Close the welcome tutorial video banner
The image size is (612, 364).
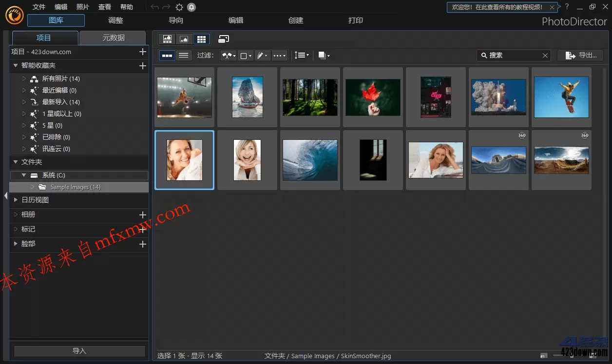click(x=552, y=7)
